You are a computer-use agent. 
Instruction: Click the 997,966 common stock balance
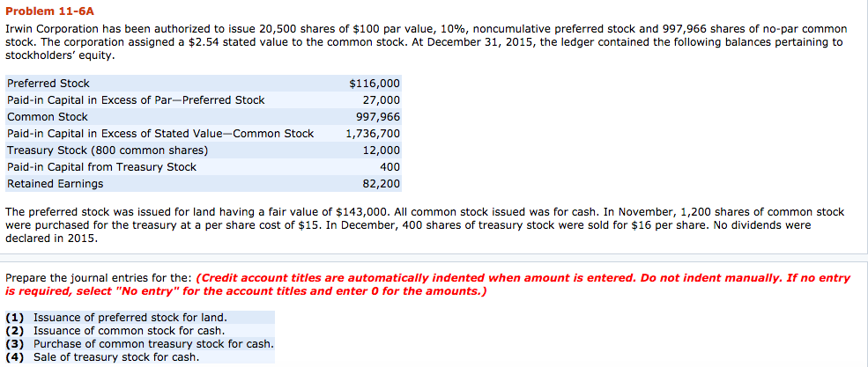(377, 117)
